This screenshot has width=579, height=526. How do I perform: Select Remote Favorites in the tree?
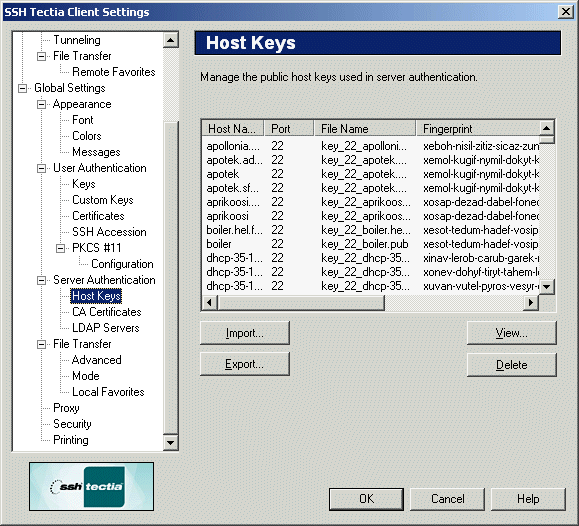pos(114,72)
